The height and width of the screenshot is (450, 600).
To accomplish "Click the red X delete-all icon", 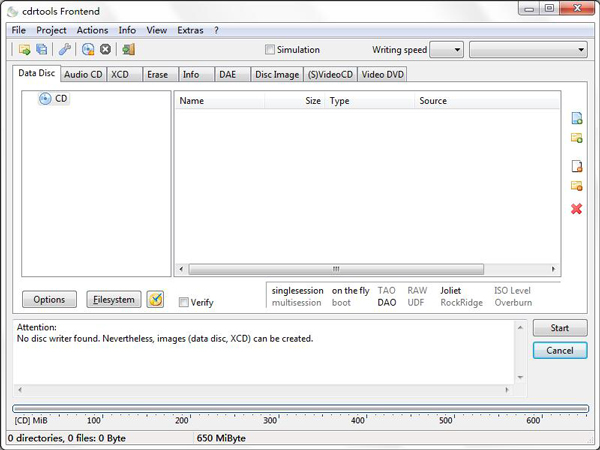I will (576, 209).
